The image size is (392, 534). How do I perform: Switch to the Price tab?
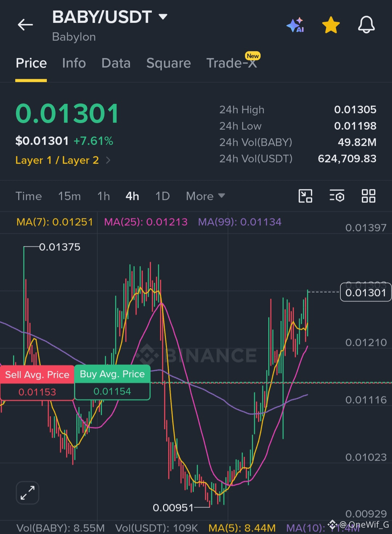coord(31,63)
